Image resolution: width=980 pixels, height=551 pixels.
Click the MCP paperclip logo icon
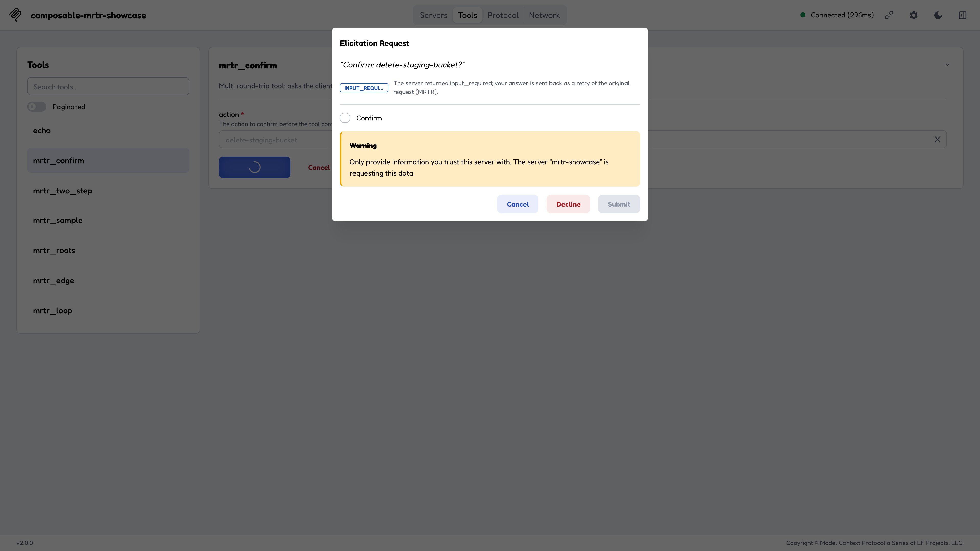tap(16, 15)
